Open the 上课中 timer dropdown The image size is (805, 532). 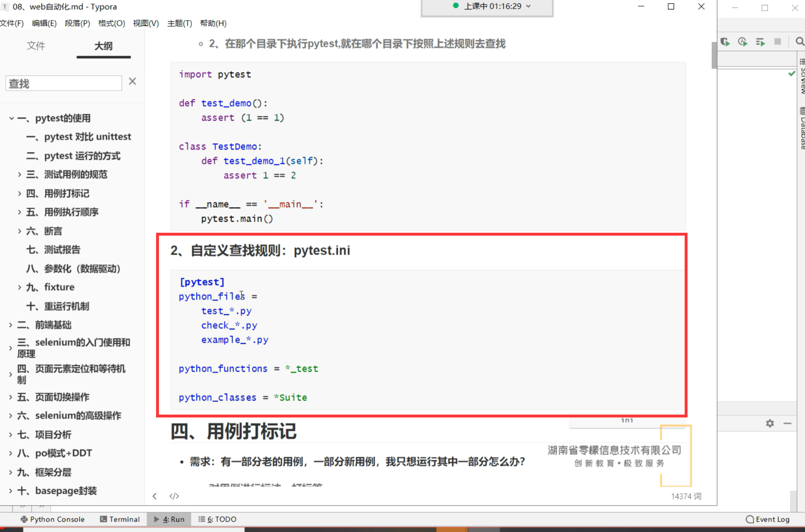click(529, 6)
